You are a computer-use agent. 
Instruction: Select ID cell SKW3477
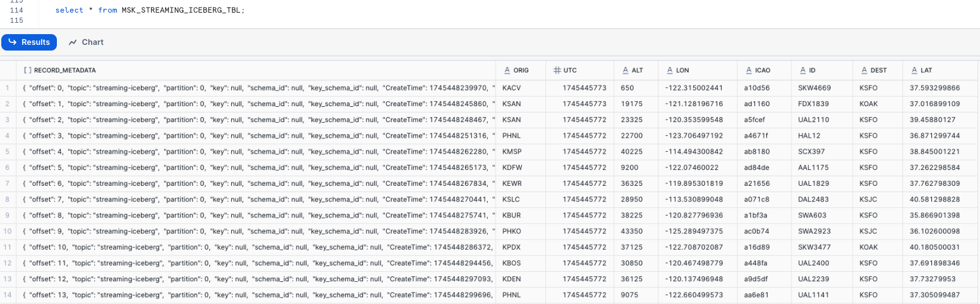point(821,247)
